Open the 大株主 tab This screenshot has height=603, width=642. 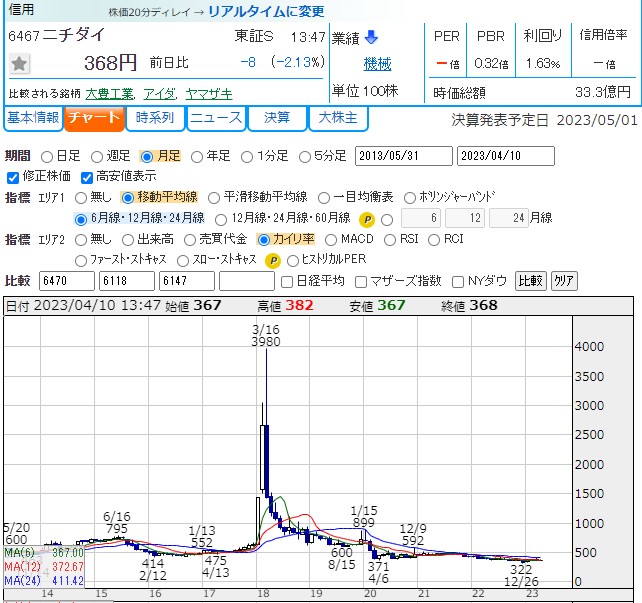tap(338, 119)
